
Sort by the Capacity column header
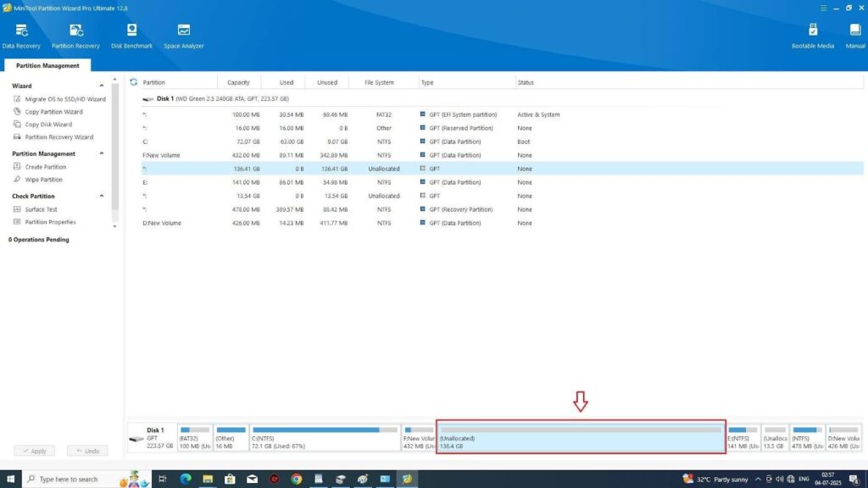238,82
